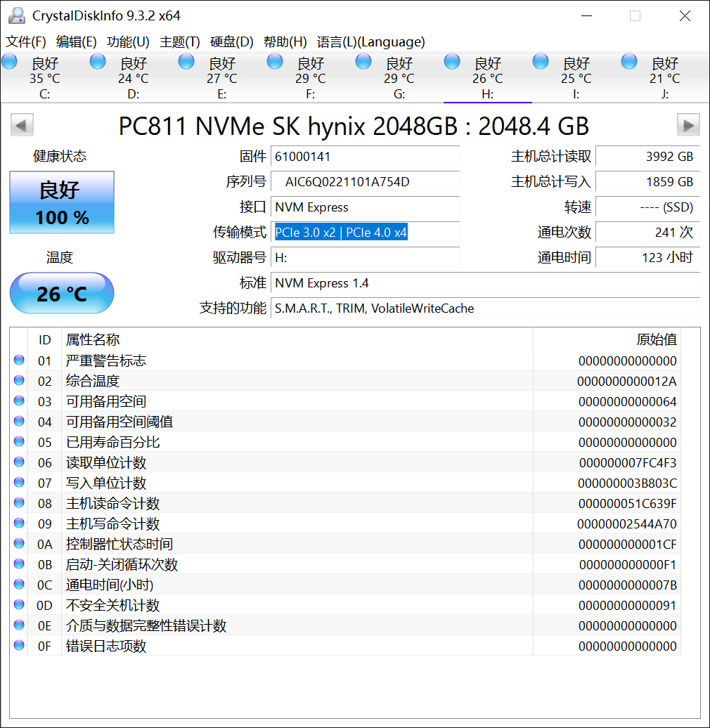The width and height of the screenshot is (710, 728).
Task: Open the 硬盘(D) drive menu
Action: [231, 42]
